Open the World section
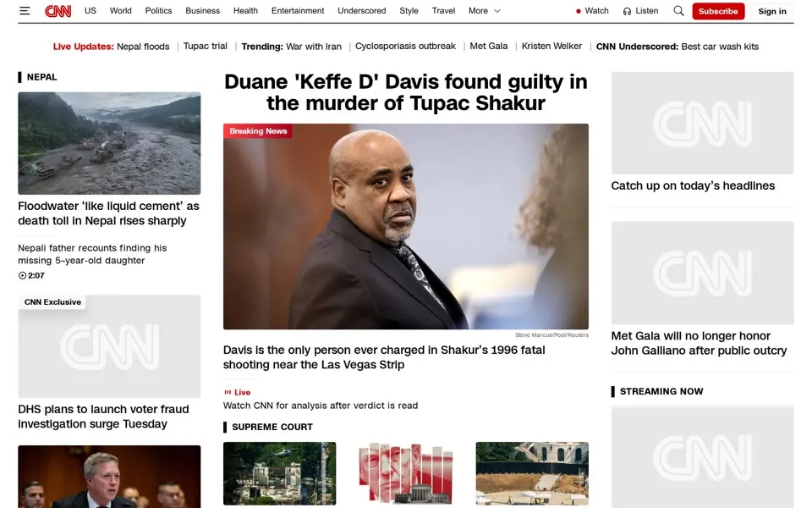 pyautogui.click(x=121, y=11)
